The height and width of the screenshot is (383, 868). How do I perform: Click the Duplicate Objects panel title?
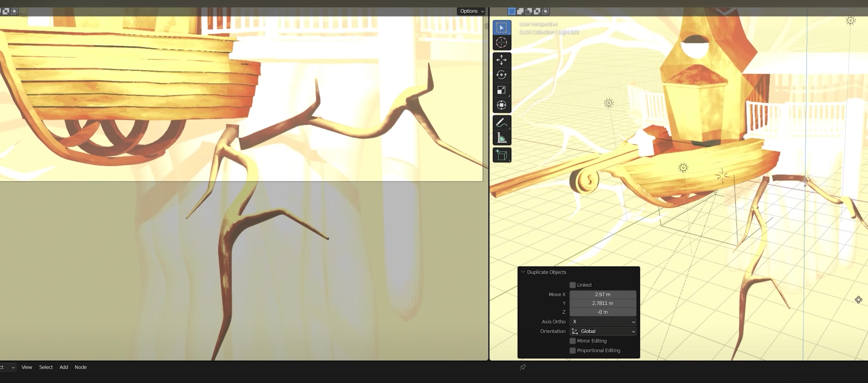pos(546,272)
